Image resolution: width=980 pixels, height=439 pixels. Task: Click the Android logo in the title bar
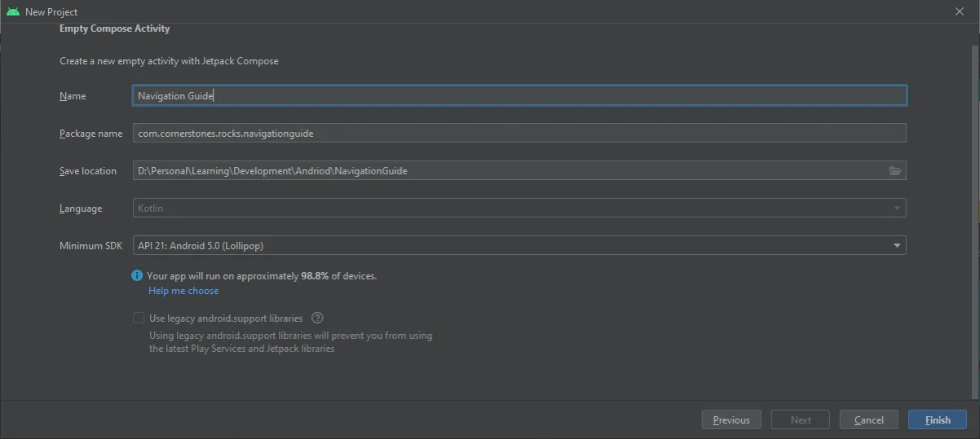12,11
